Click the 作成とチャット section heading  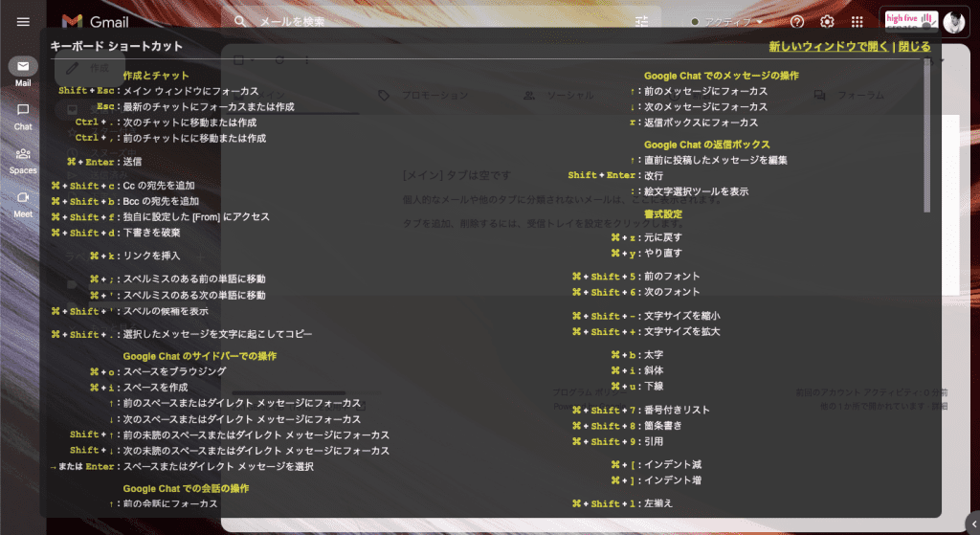coord(156,76)
